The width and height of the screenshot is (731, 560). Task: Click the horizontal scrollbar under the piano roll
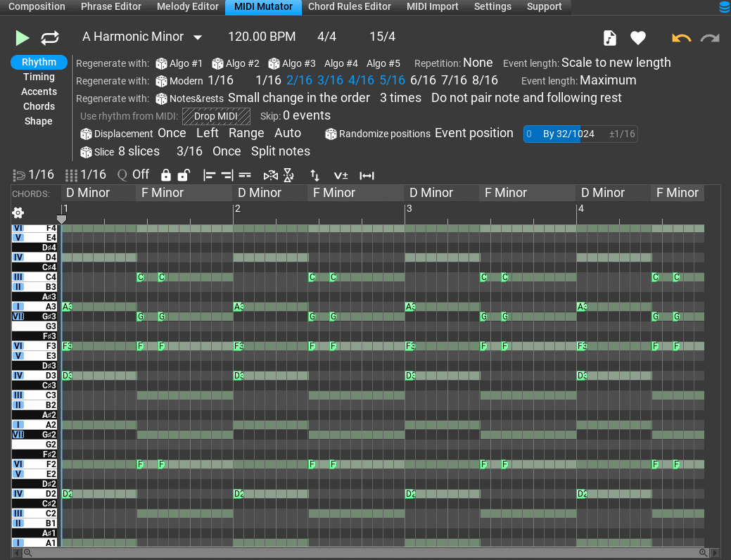coord(365,553)
